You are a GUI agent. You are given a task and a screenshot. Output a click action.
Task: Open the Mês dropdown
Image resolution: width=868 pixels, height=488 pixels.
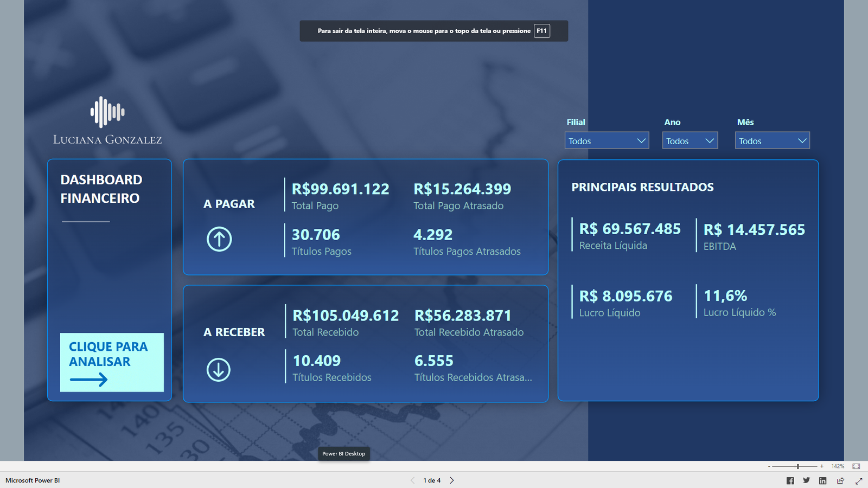click(x=772, y=140)
